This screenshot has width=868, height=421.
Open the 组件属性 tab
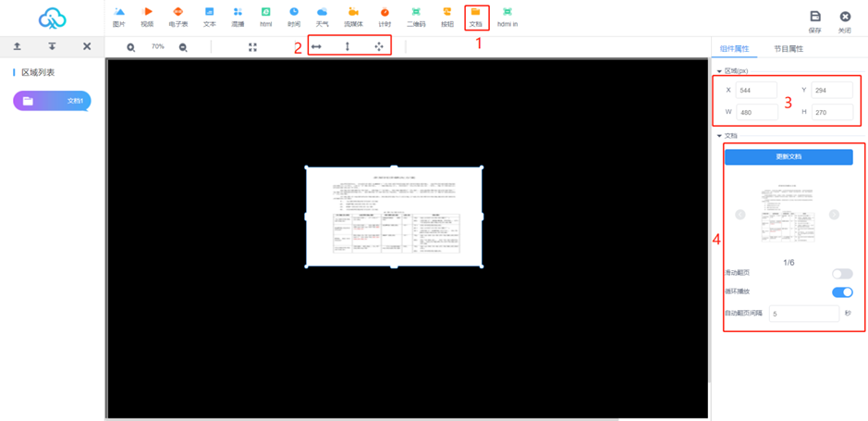(735, 48)
